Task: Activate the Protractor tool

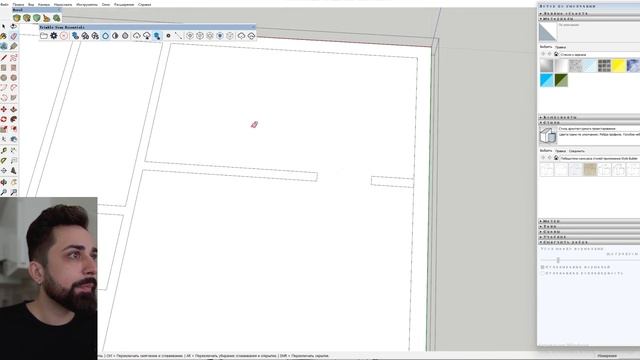Action: [4, 160]
